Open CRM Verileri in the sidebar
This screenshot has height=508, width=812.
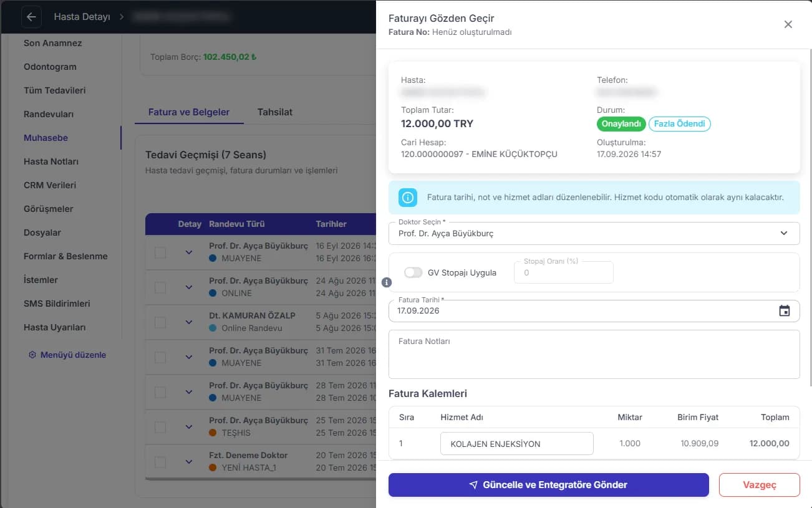[50, 185]
